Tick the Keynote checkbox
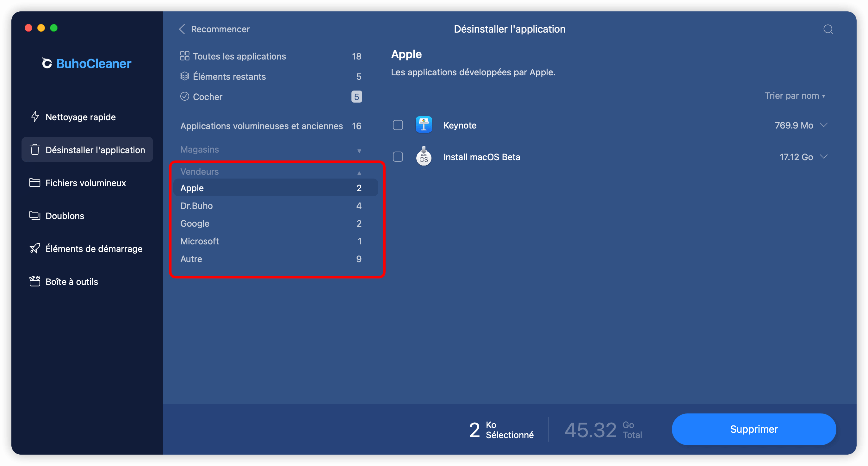868x466 pixels. 398,125
